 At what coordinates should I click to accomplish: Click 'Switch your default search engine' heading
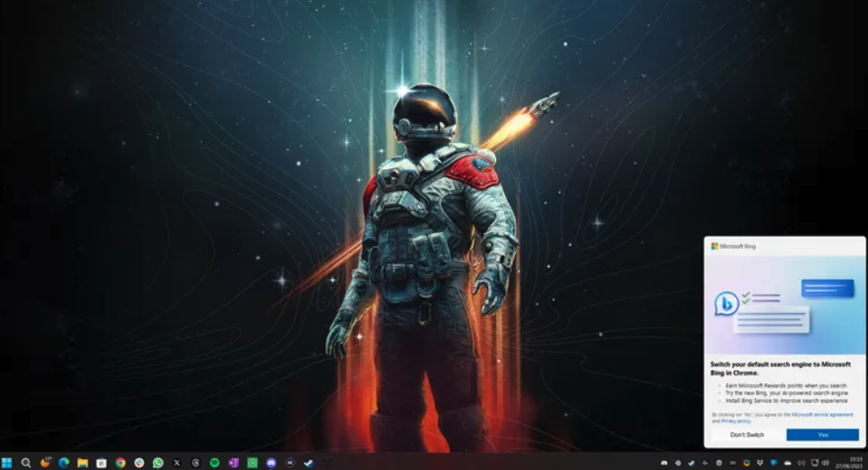click(x=781, y=368)
